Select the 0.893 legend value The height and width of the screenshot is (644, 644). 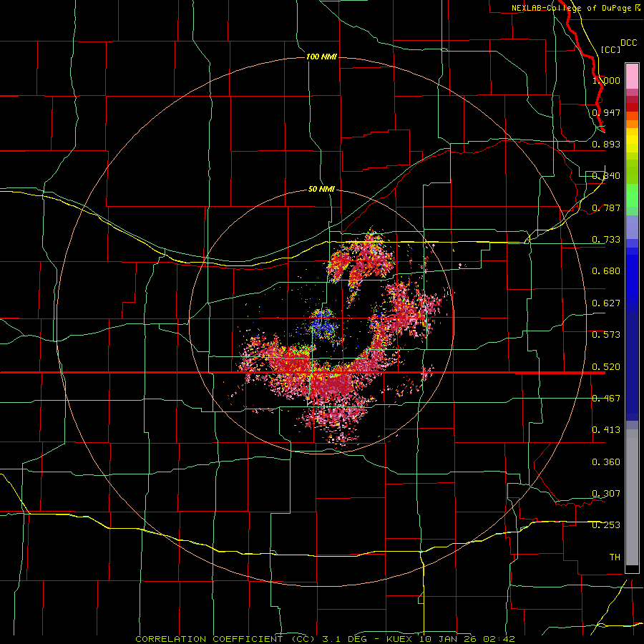point(606,144)
